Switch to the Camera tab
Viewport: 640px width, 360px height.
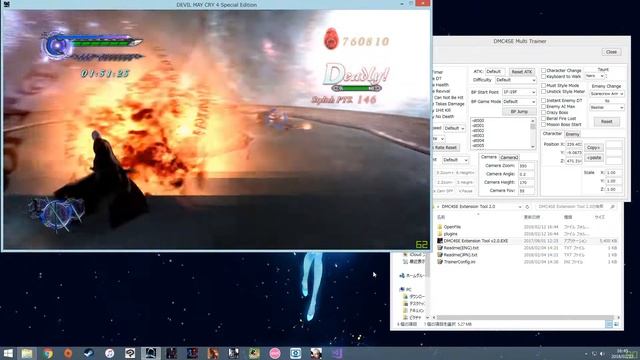point(489,157)
